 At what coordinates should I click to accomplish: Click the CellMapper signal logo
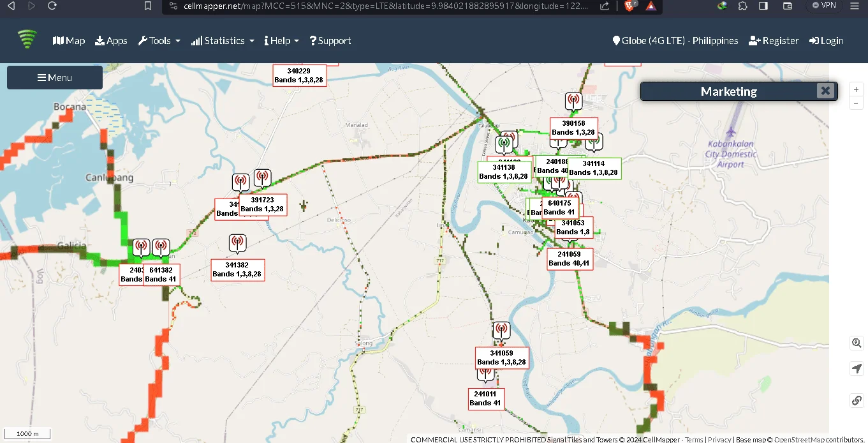27,40
